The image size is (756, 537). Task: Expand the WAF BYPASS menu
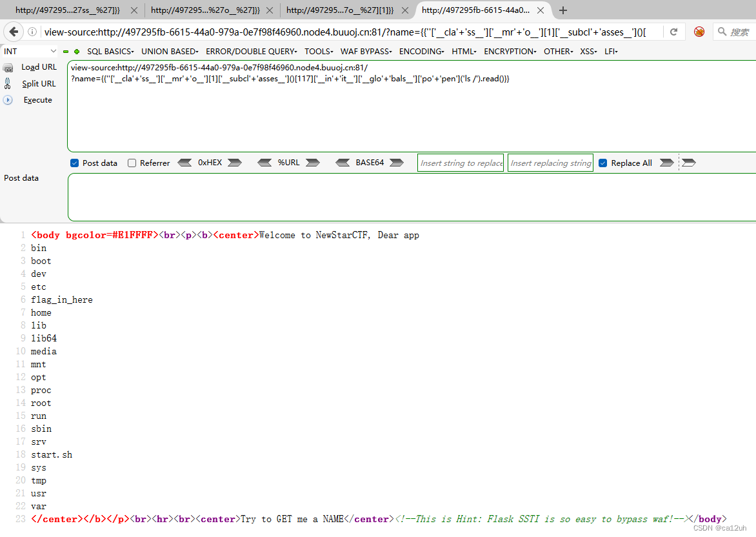[x=366, y=51]
